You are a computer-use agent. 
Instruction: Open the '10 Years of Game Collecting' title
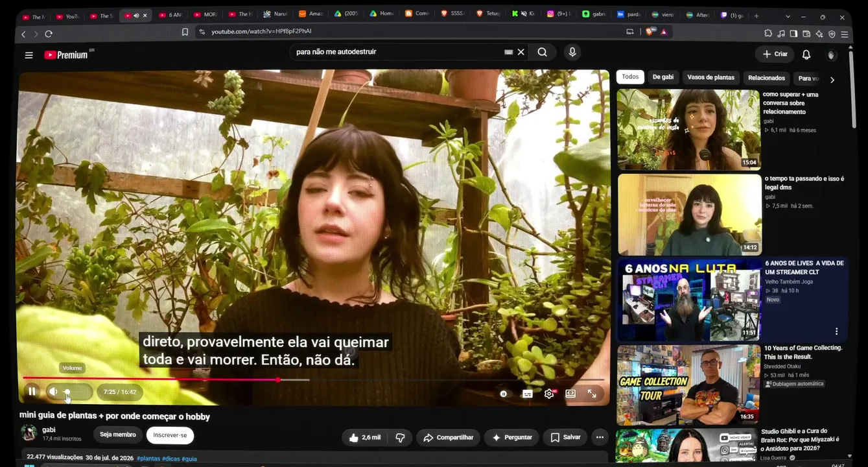click(803, 352)
